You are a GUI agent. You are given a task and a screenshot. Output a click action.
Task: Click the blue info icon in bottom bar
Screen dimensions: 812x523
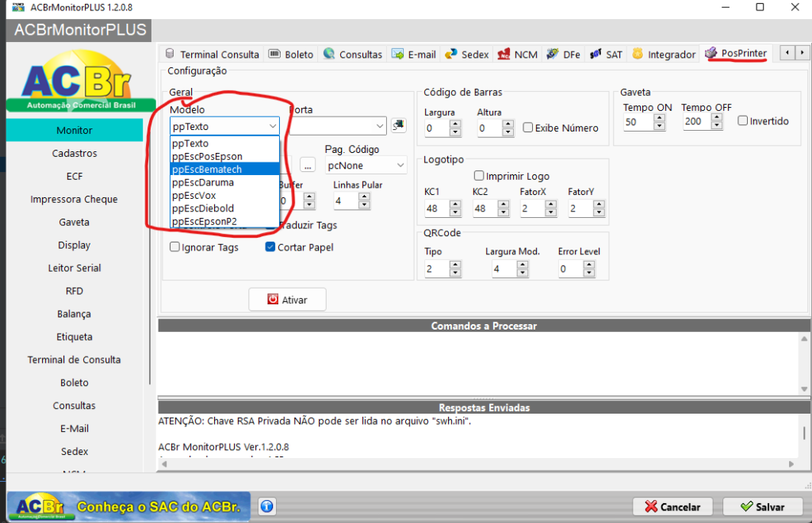click(x=267, y=506)
